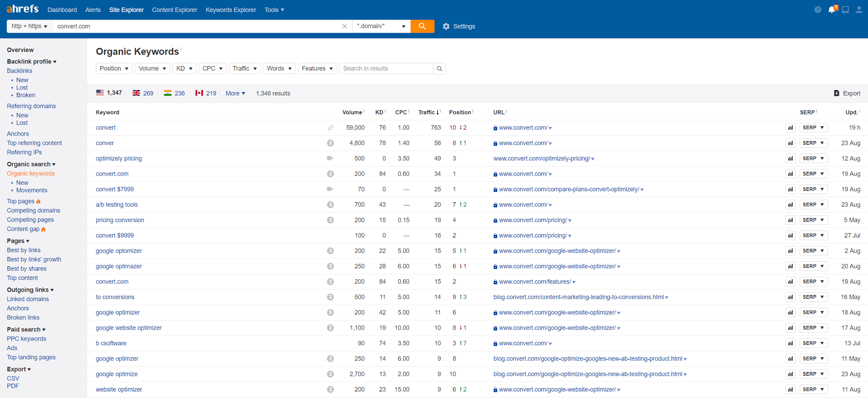Click the video feature icon for 'optimizely pricing'
The width and height of the screenshot is (868, 398).
(330, 158)
